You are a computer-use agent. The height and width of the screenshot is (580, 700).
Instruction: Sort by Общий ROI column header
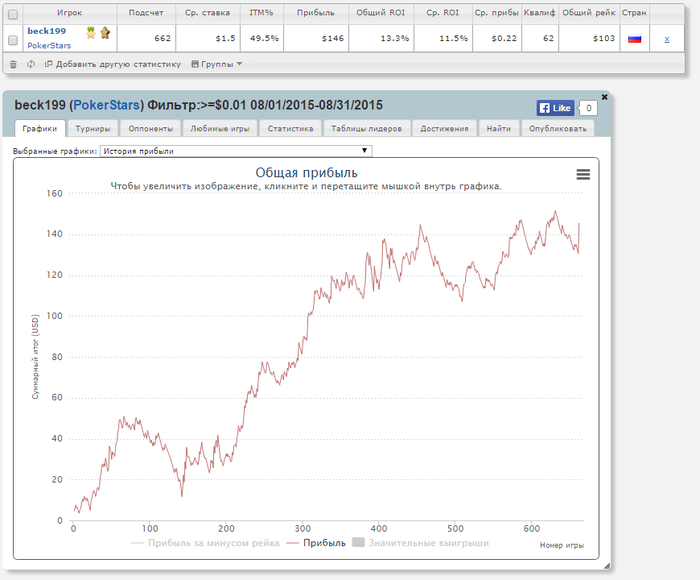point(381,13)
